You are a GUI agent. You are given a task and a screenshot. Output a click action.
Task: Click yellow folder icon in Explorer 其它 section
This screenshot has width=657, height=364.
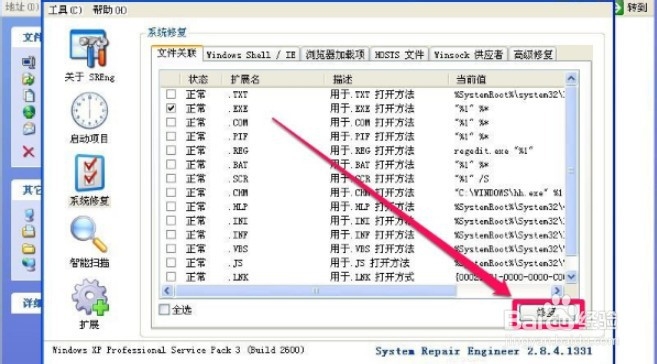(28, 249)
